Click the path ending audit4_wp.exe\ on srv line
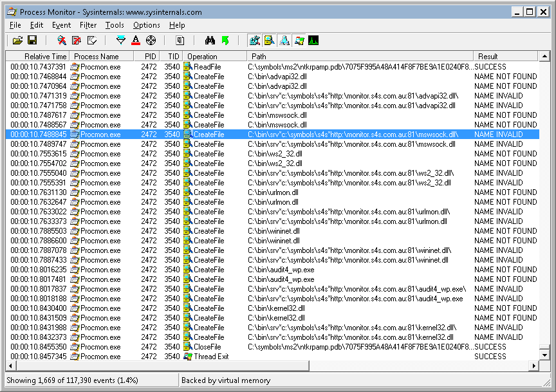 coord(357,289)
